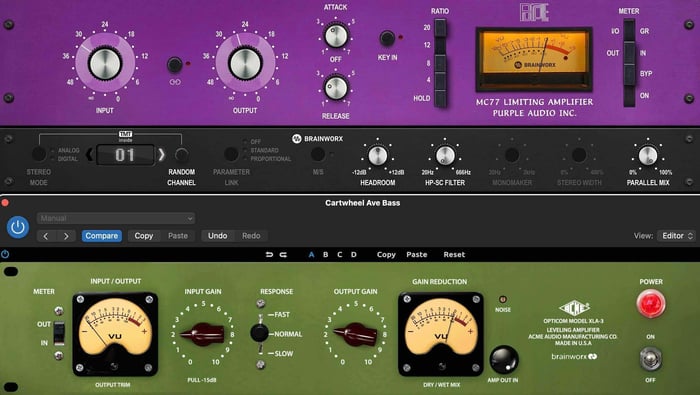
Task: Click the Brainworx logo in MC77 strip
Action: (x=317, y=139)
